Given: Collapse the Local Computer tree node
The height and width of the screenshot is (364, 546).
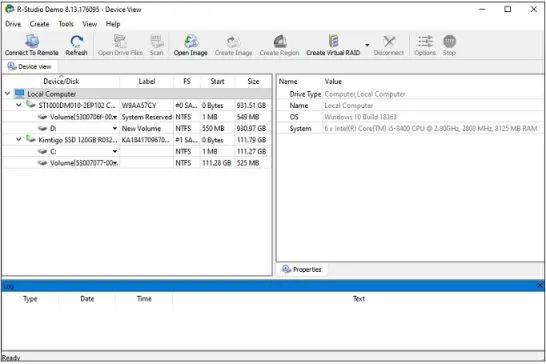Looking at the screenshot, I should (x=7, y=94).
